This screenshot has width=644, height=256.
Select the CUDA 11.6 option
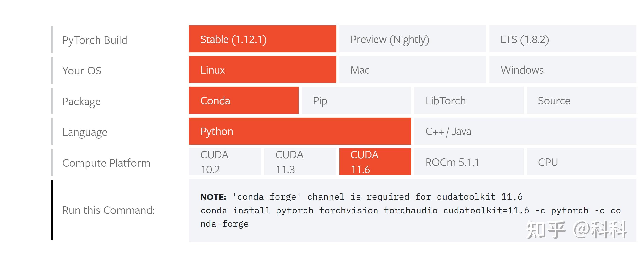[x=375, y=161]
